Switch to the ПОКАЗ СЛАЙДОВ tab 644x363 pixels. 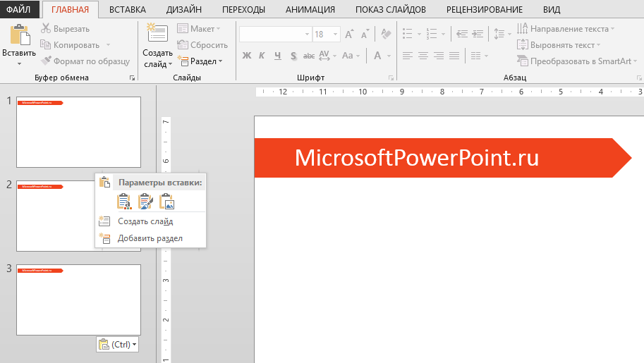coord(391,9)
